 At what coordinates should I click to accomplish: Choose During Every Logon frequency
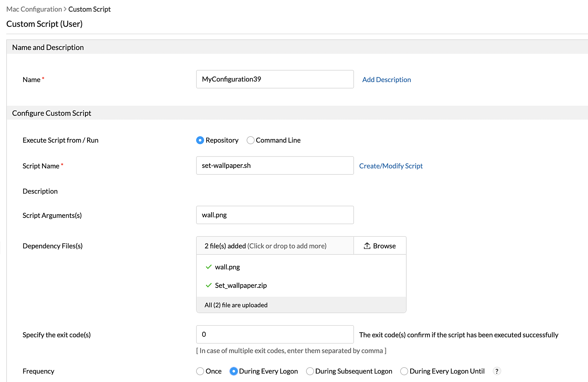(x=233, y=371)
